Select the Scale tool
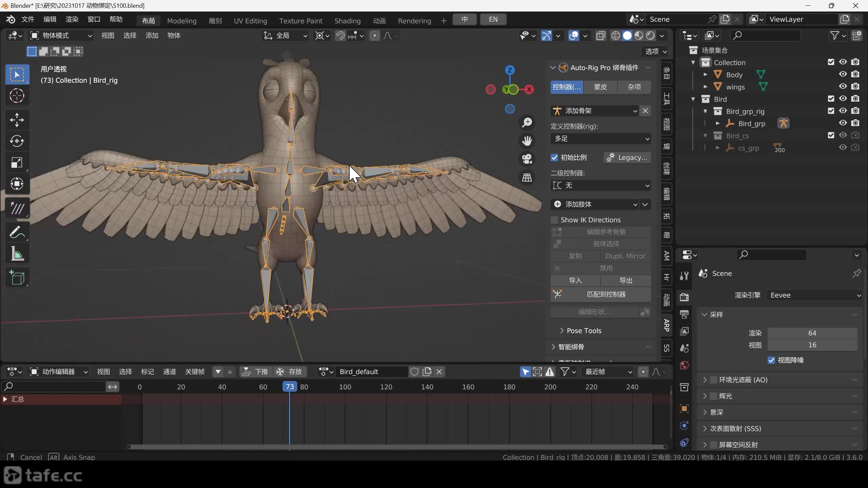This screenshot has height=488, width=868. click(x=17, y=162)
